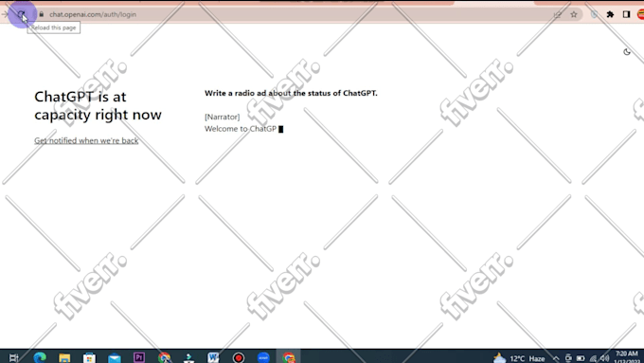The height and width of the screenshot is (363, 644).
Task: Open Task View on the taskbar
Action: point(14,357)
